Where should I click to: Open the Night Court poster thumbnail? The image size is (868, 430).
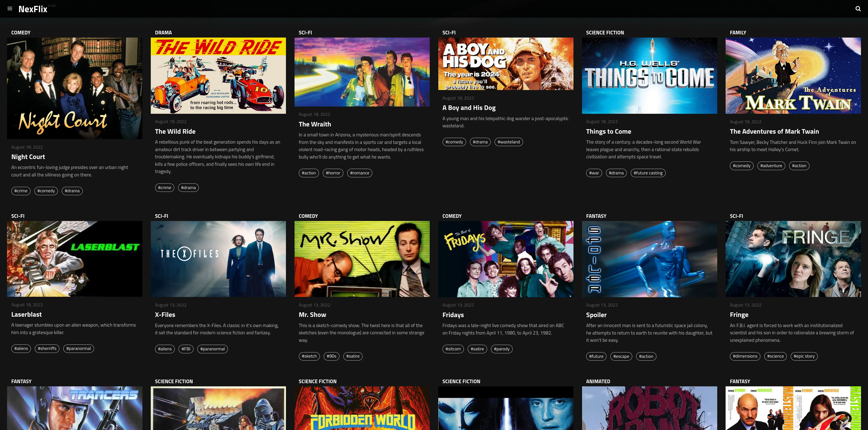(x=74, y=88)
